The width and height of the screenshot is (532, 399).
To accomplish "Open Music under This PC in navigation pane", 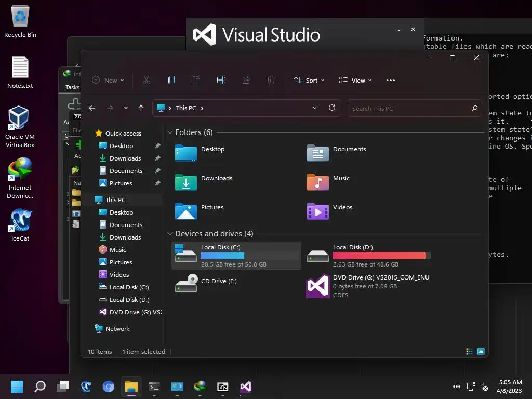I will (x=113, y=250).
